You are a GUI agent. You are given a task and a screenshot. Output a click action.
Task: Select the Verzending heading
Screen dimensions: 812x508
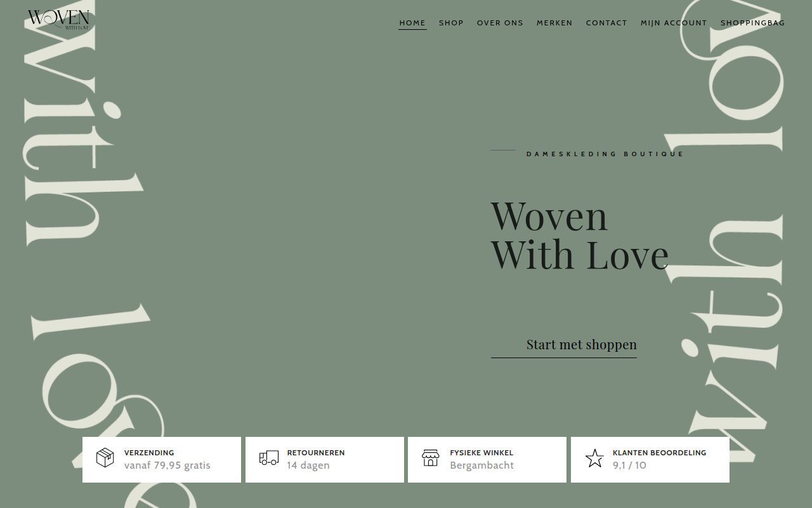(149, 453)
